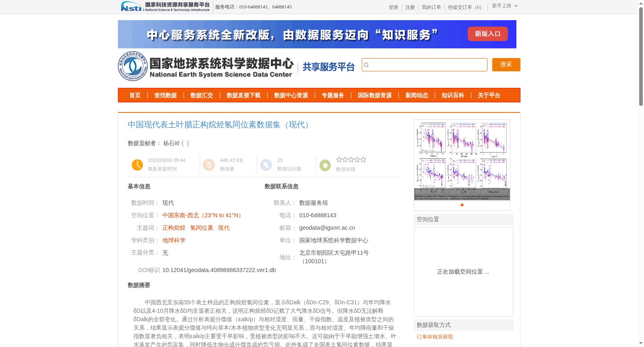Expand the 新手上路 dropdown
This screenshot has width=644, height=347.
pos(505,6)
